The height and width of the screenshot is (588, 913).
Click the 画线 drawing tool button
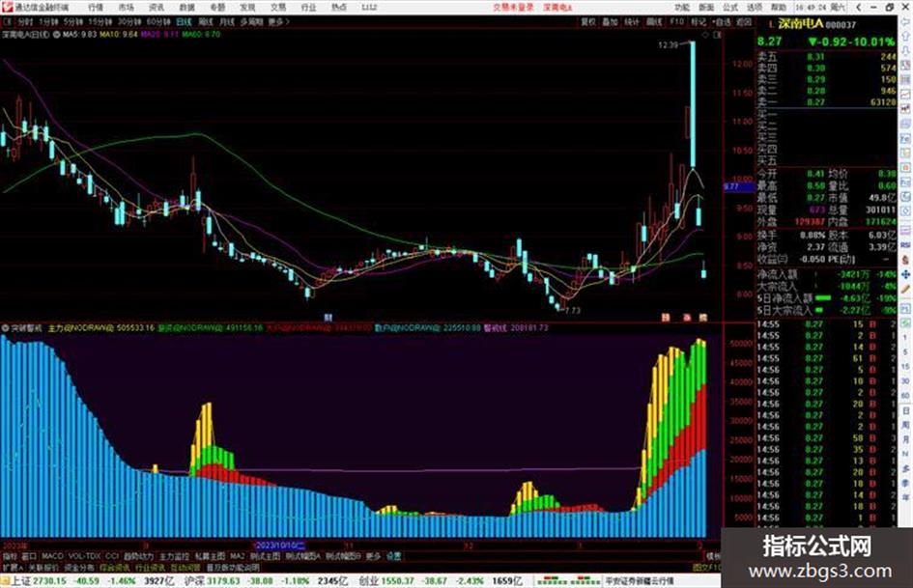654,21
